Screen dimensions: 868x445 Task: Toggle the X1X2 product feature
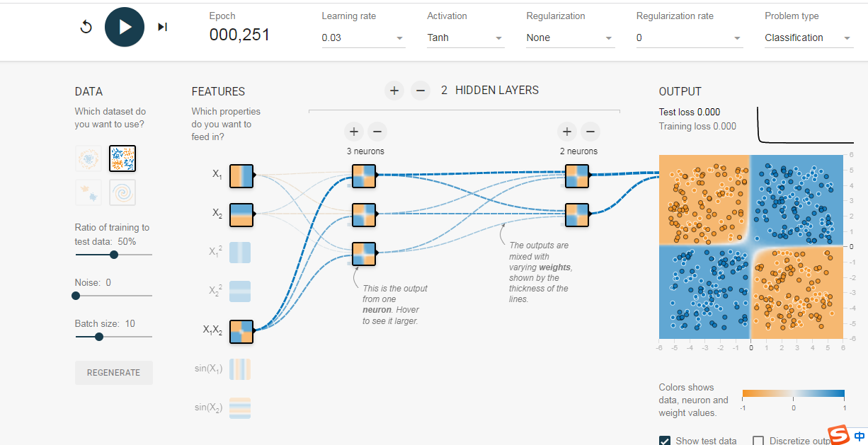click(241, 331)
